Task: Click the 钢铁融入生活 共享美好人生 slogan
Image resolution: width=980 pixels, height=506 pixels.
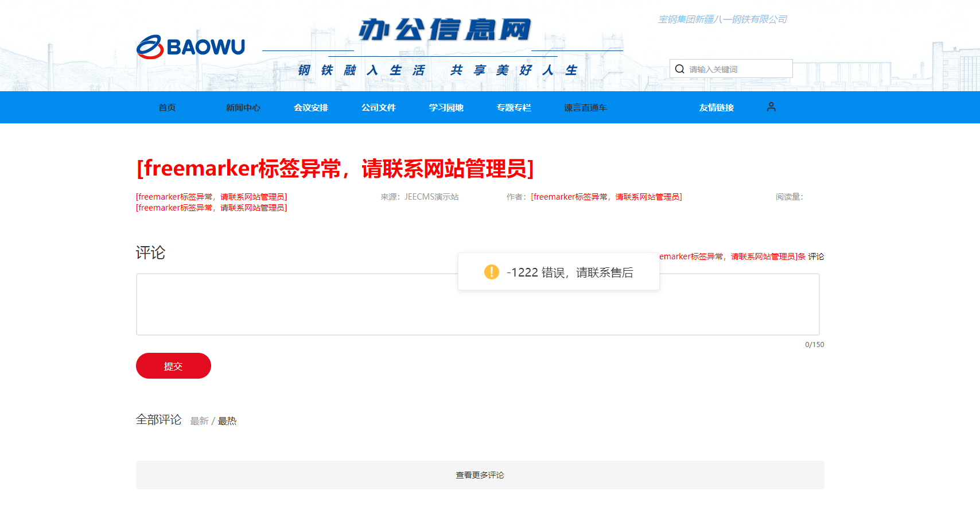Action: pos(437,70)
